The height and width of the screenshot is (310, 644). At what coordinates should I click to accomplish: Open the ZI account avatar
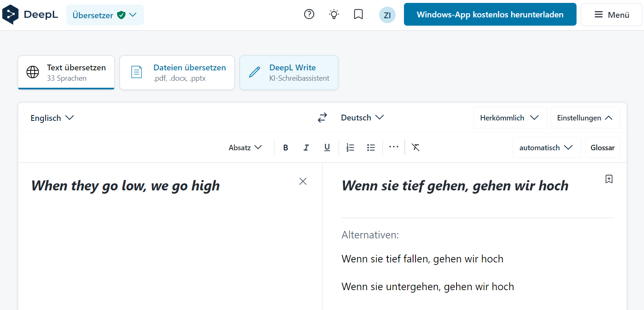click(x=387, y=15)
